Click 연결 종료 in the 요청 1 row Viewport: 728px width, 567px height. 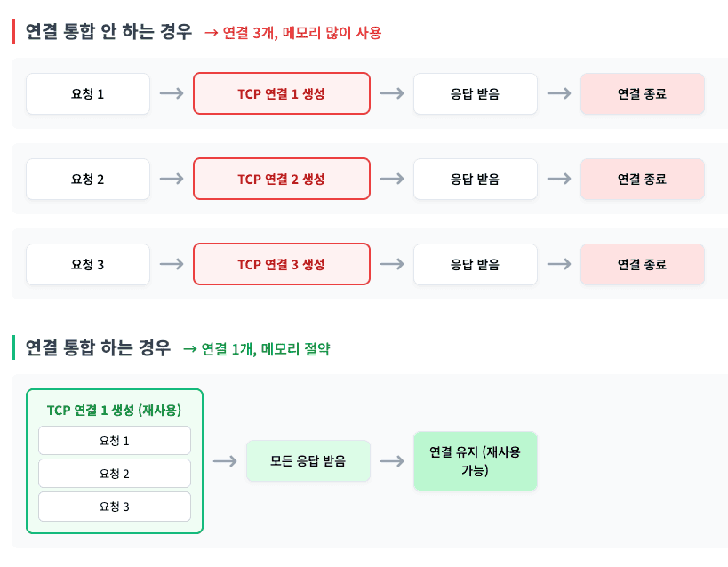tap(642, 93)
